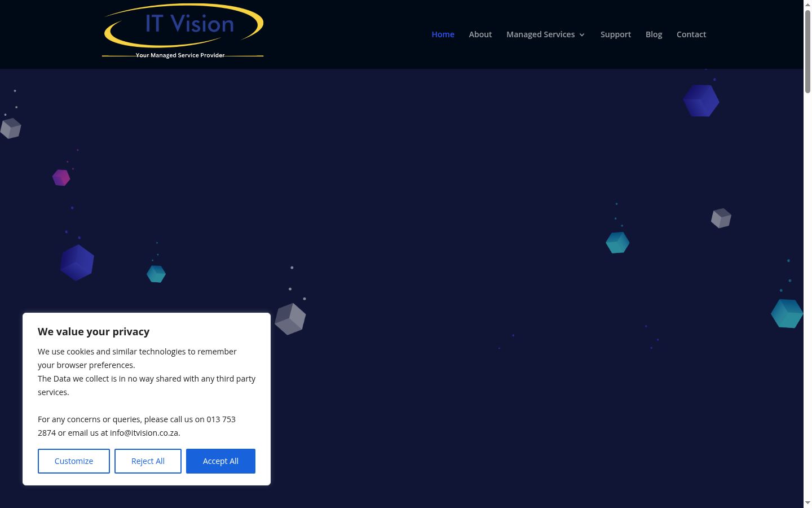Customize cookie preferences
Viewport: 812px width, 508px height.
(x=74, y=461)
